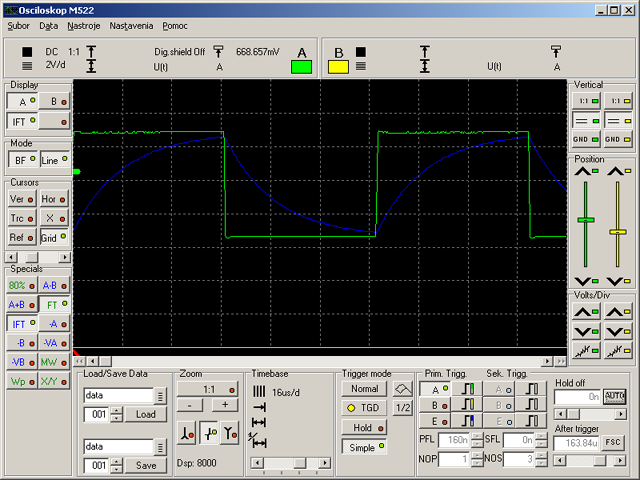Click the timebase bars icon

click(259, 392)
